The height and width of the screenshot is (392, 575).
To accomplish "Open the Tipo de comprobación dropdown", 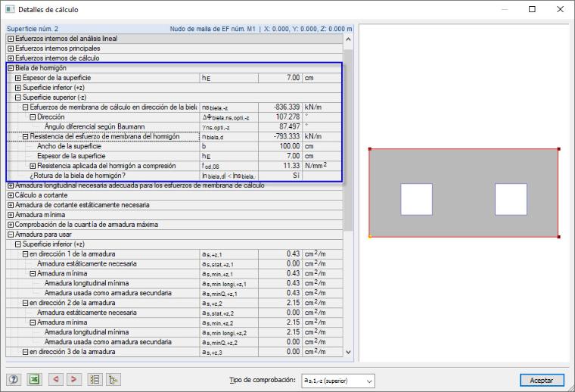I will tap(337, 381).
